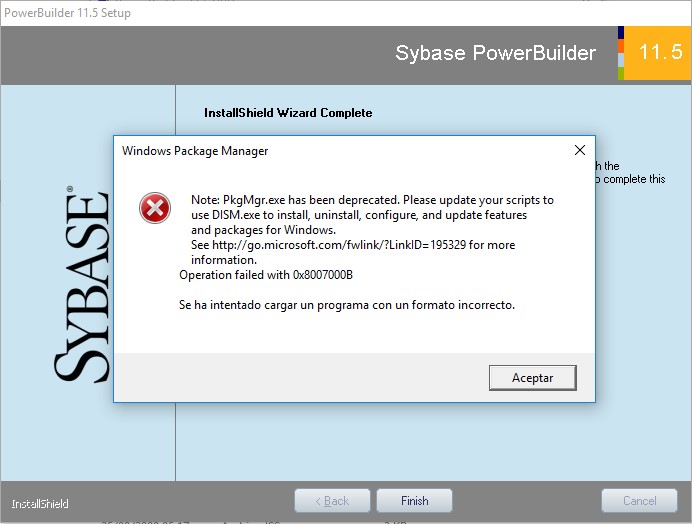The height and width of the screenshot is (524, 692).
Task: Click the Windows Package Manager title text
Action: pyautogui.click(x=195, y=151)
